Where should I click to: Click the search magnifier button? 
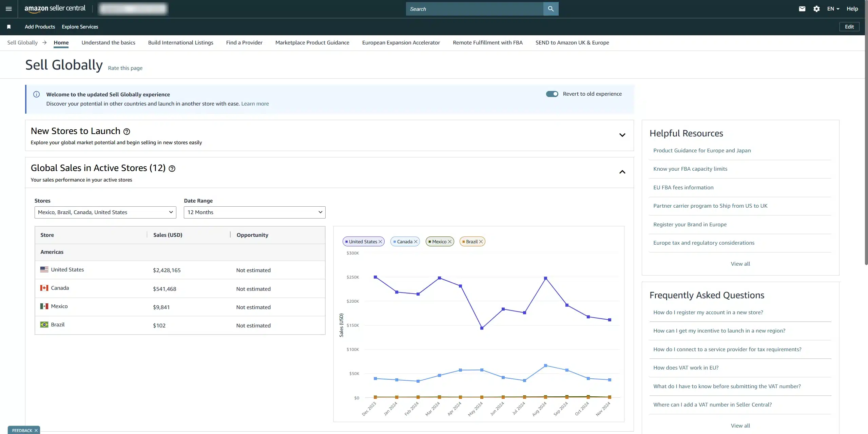[551, 9]
